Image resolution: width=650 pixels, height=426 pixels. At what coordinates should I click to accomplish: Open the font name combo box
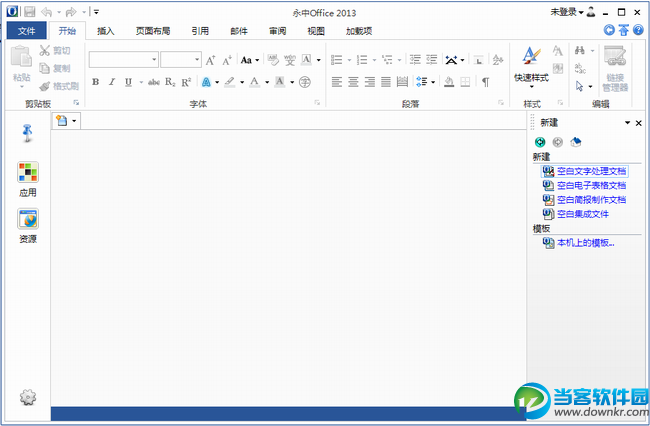click(124, 60)
